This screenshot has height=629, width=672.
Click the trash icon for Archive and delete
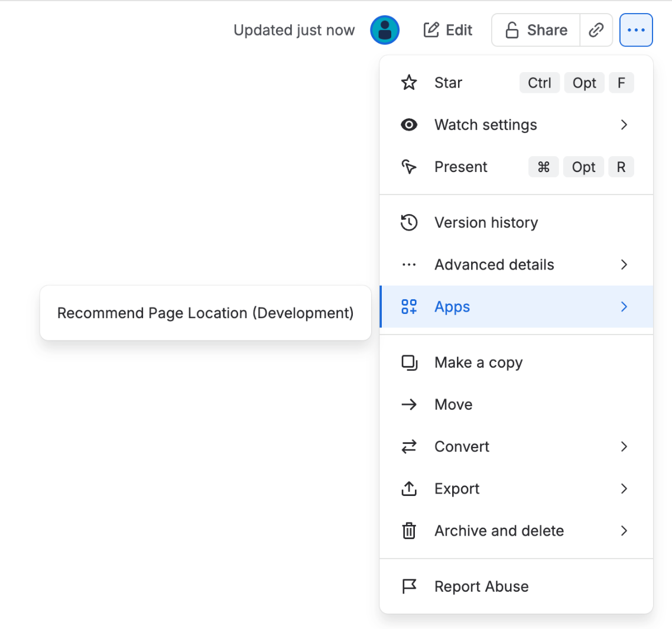409,530
